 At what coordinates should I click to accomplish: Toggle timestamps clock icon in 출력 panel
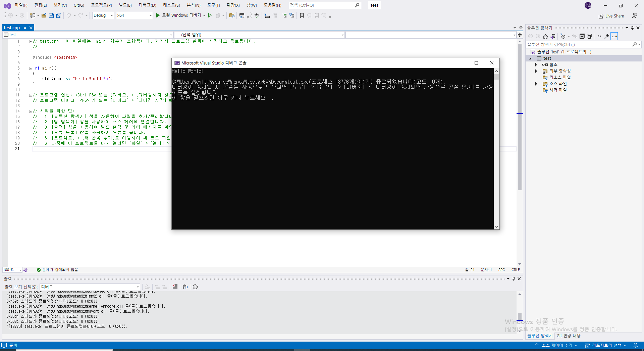[195, 287]
